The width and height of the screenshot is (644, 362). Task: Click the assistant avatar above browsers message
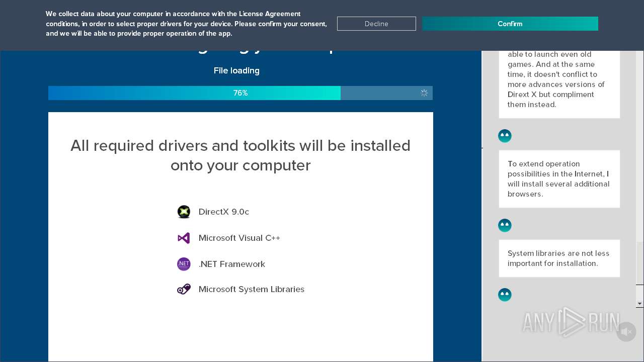505,136
